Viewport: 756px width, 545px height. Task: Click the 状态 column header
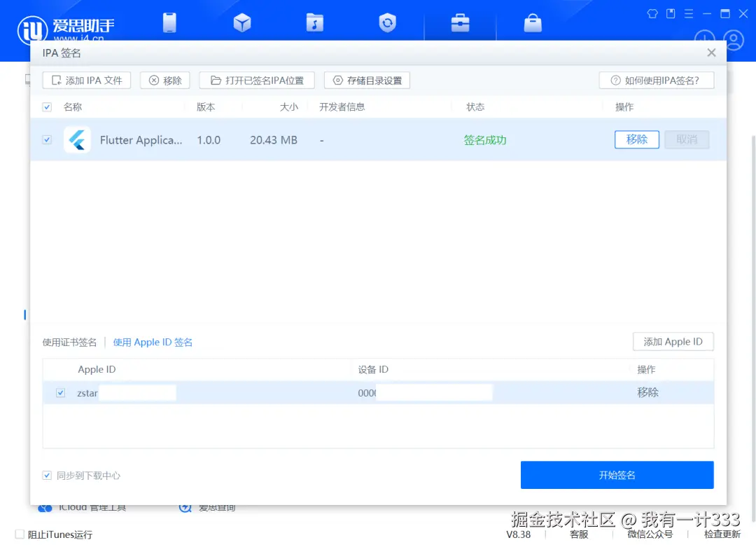(x=475, y=107)
